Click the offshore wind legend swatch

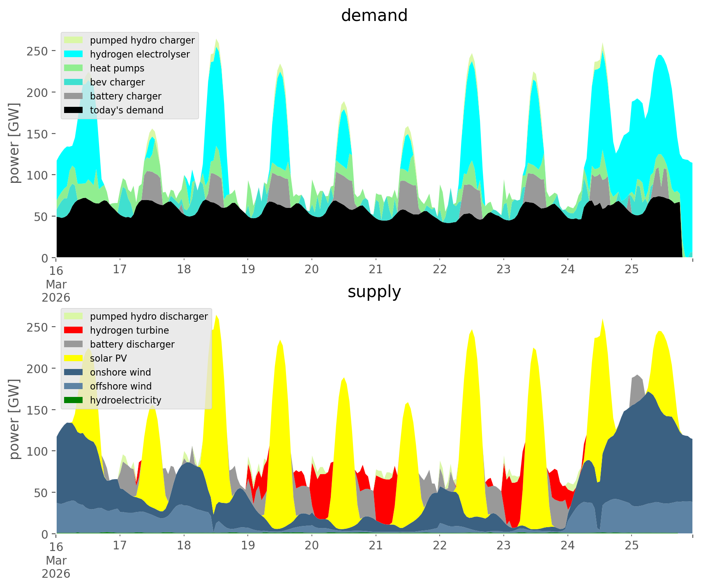74,386
